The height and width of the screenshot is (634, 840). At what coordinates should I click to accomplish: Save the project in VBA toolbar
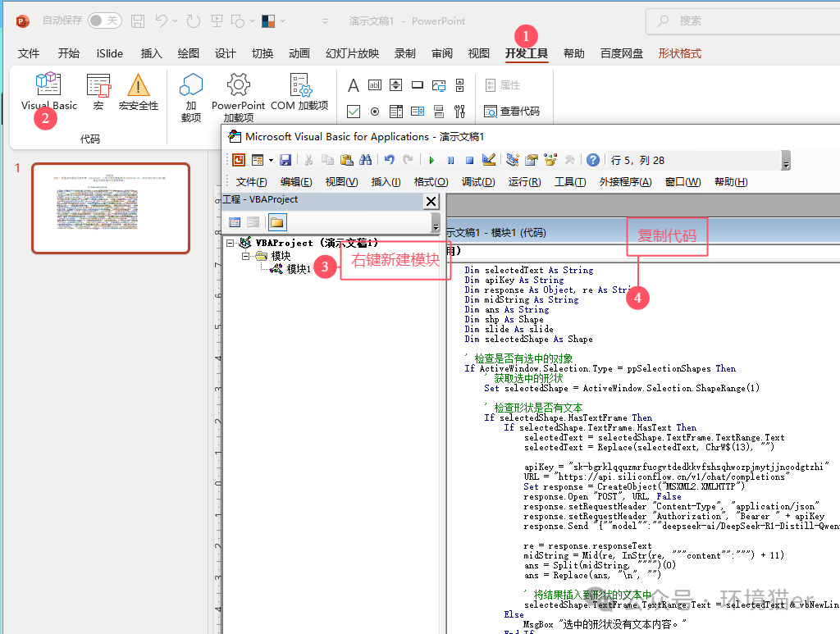coord(285,160)
